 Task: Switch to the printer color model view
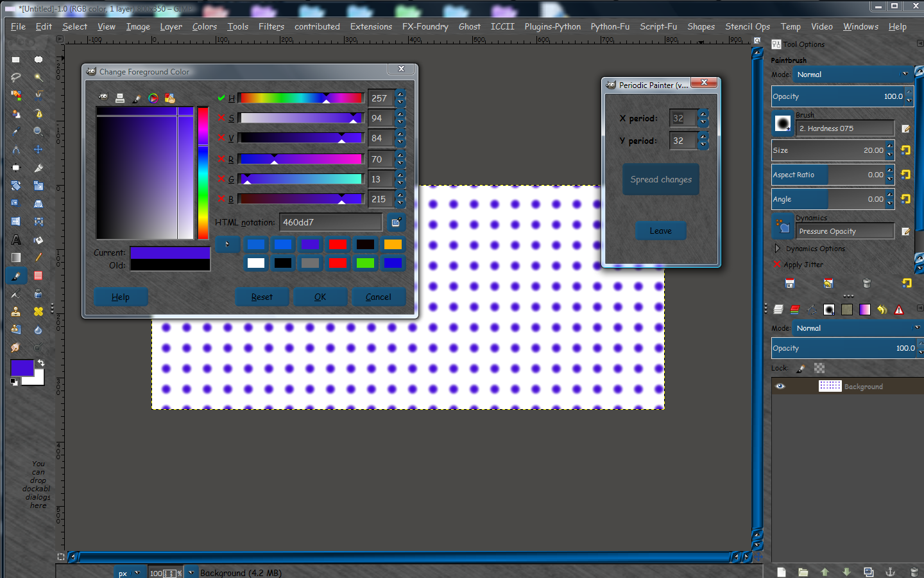pos(119,98)
